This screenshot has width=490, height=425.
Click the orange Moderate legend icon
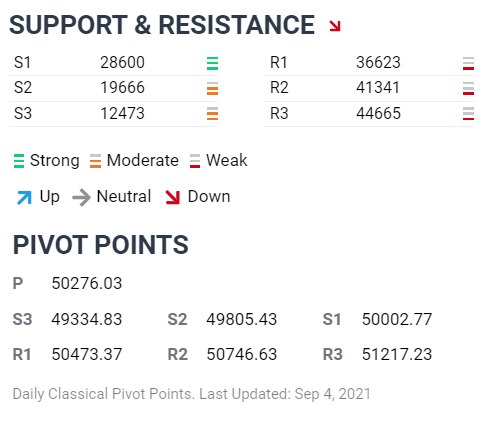pyautogui.click(x=95, y=161)
